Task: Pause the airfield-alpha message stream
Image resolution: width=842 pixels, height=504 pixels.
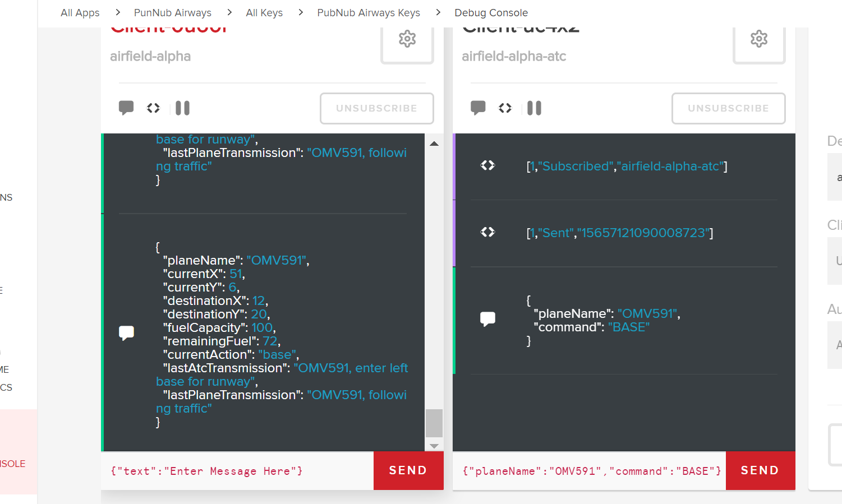Action: point(182,108)
